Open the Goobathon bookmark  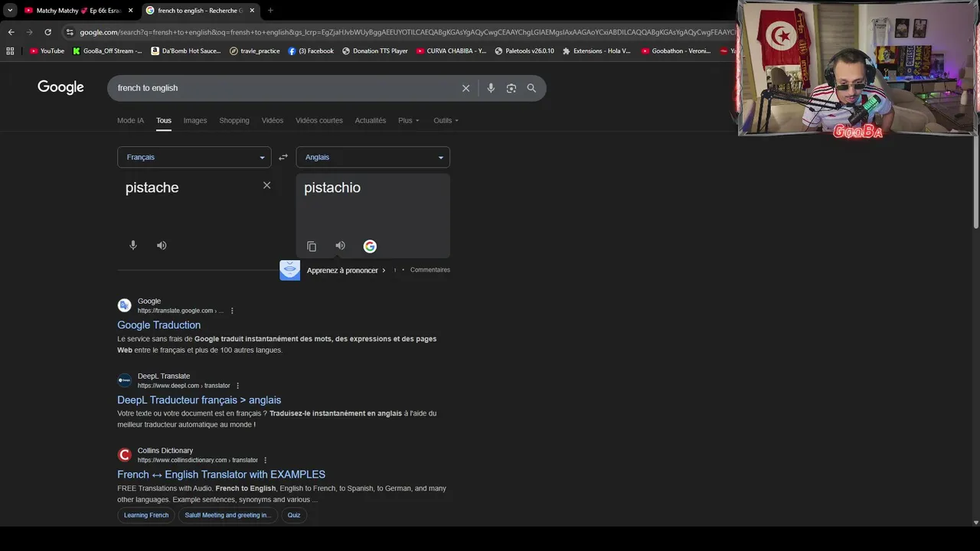point(676,51)
